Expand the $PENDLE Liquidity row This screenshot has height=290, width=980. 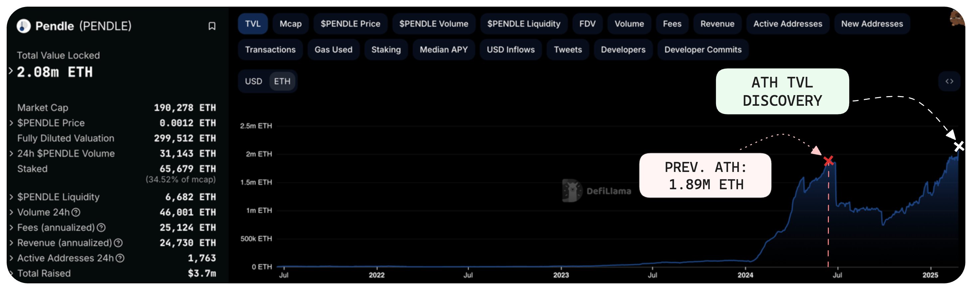coord(11,197)
